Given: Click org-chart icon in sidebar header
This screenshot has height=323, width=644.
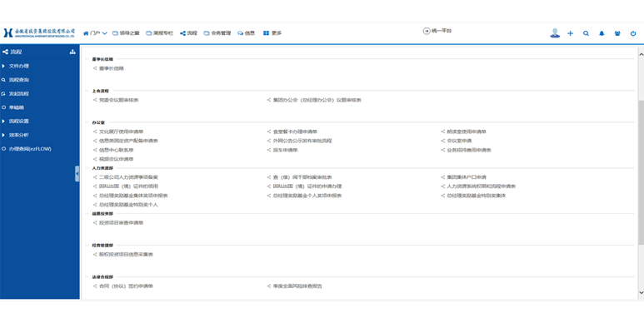Looking at the screenshot, I should coord(72,52).
